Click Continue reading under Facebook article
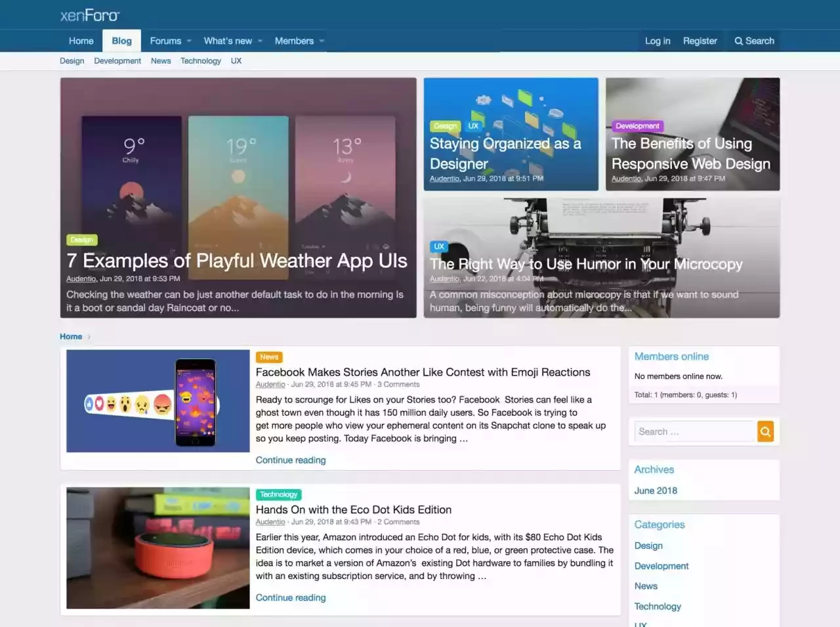This screenshot has height=627, width=840. [x=291, y=460]
